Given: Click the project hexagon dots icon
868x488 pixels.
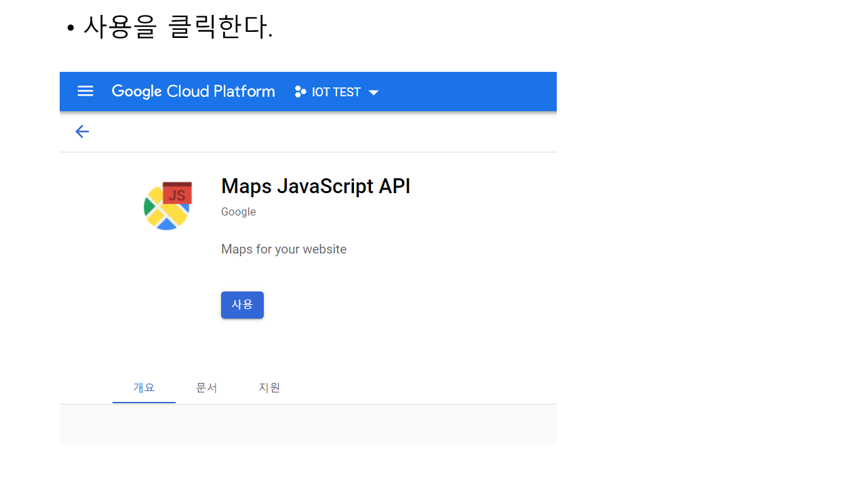Looking at the screenshot, I should pos(300,91).
